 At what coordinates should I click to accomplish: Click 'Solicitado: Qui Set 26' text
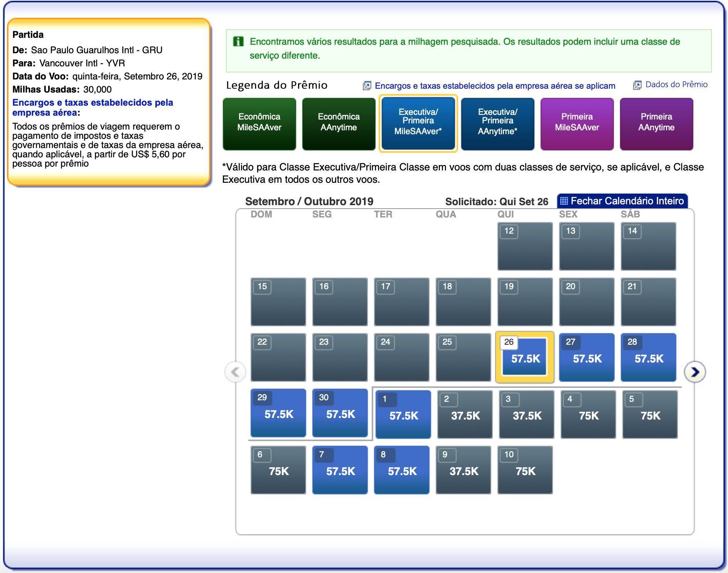497,202
